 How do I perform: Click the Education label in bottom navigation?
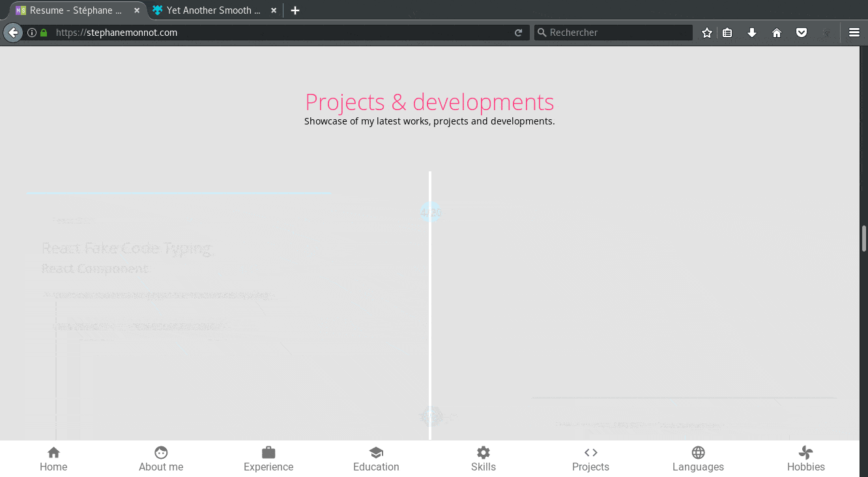(x=376, y=467)
